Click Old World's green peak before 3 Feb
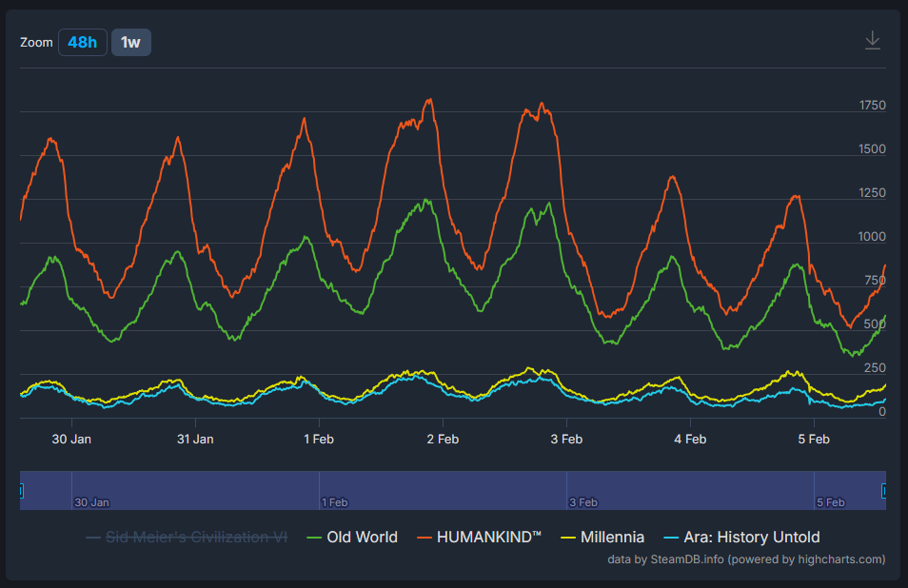The image size is (908, 588). tap(548, 204)
